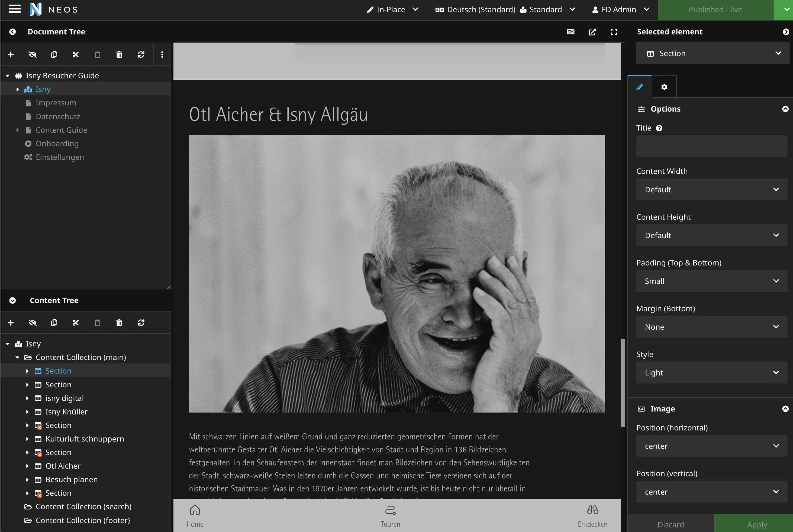Click Touren in preview bottom navigation
Image resolution: width=793 pixels, height=532 pixels.
click(390, 516)
